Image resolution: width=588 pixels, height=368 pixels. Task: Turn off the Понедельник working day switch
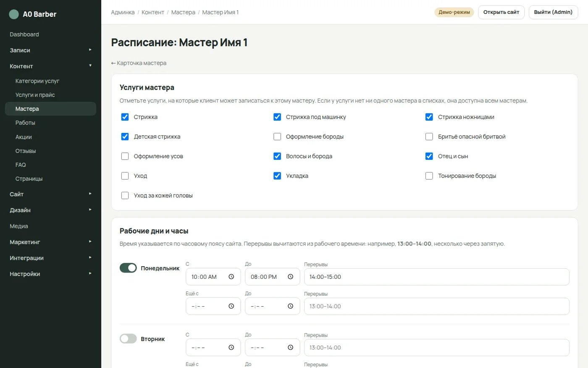[x=128, y=268]
